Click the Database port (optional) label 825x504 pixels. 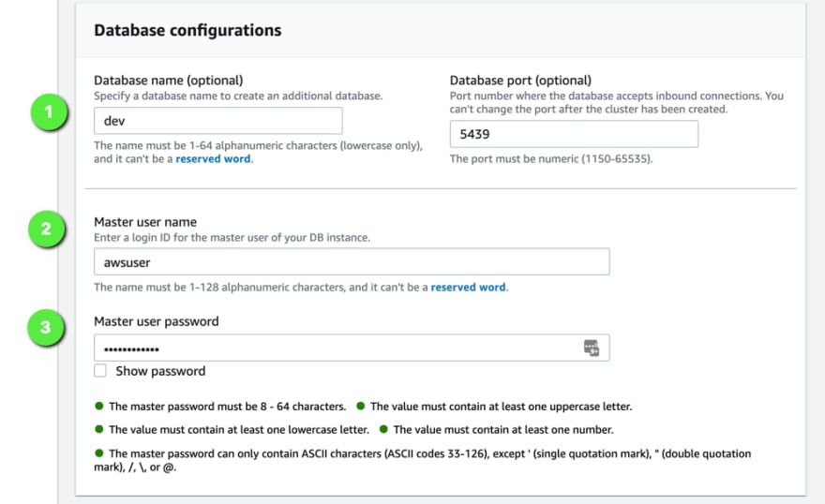tap(520, 81)
